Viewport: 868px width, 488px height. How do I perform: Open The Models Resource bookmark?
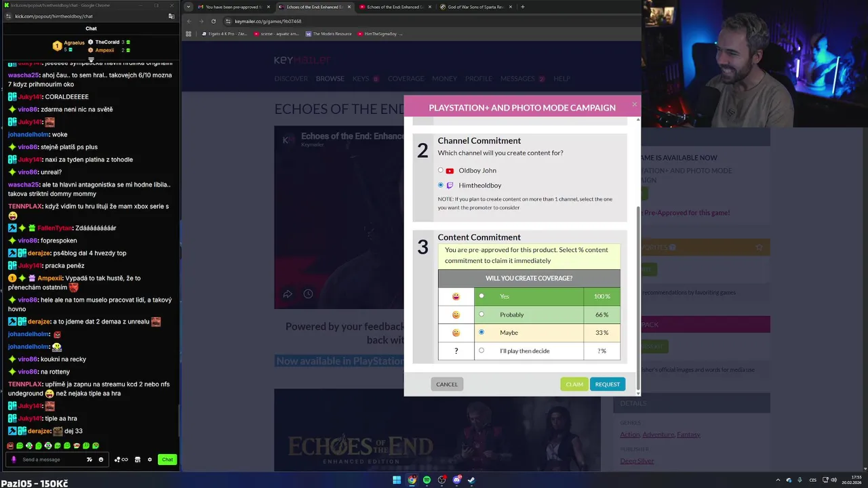click(328, 34)
